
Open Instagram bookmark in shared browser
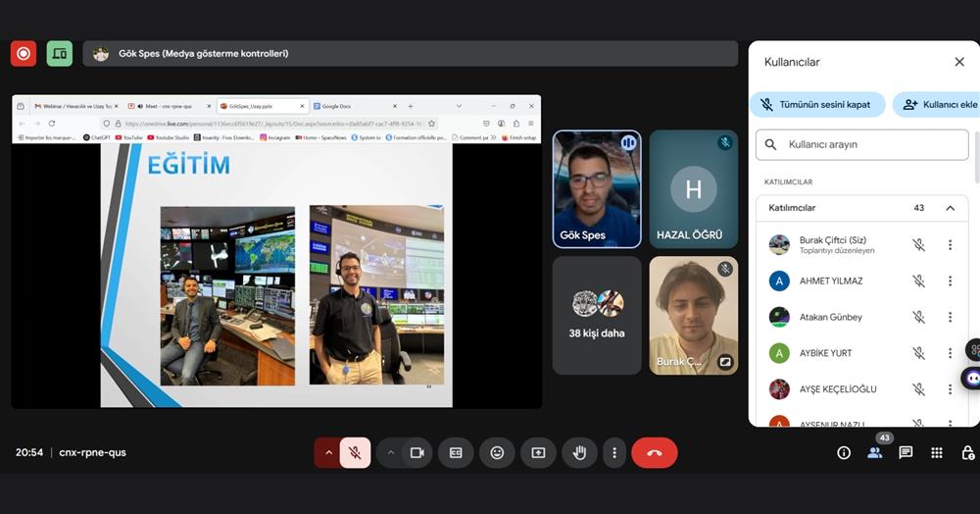[x=275, y=137]
